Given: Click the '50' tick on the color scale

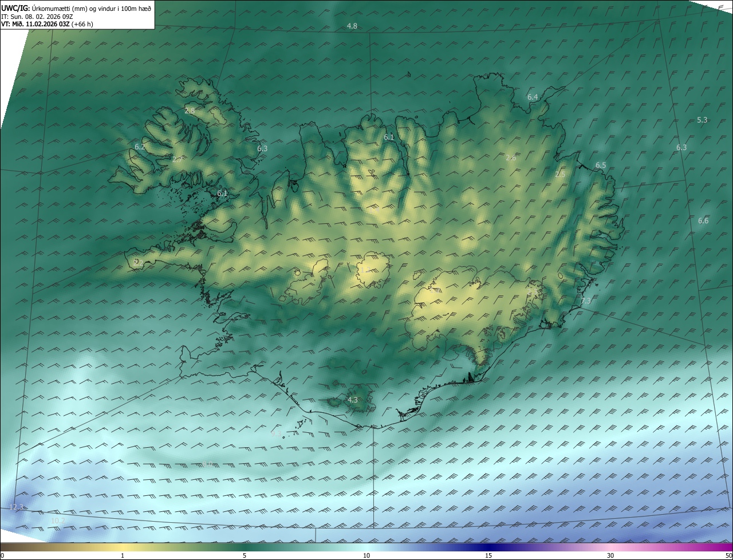Looking at the screenshot, I should pos(728,555).
